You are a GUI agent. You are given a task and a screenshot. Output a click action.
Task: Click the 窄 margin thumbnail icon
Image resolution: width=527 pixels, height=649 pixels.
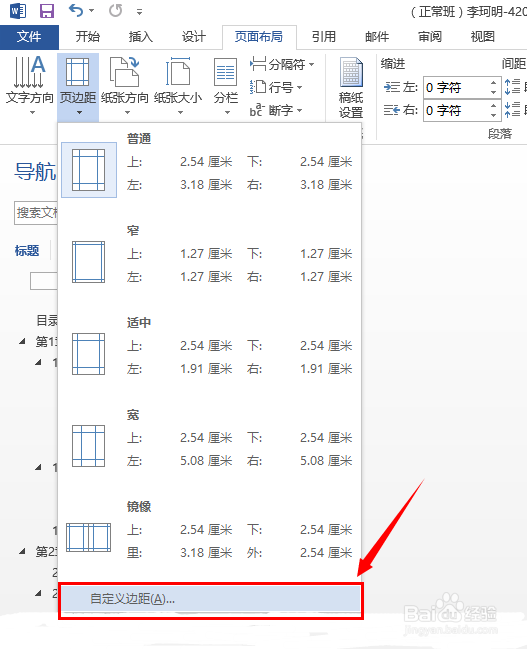tap(89, 262)
